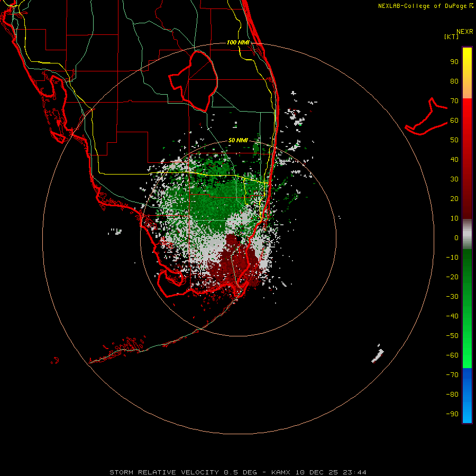Click the positive 10 scale value
The image size is (476, 476).
pyautogui.click(x=454, y=218)
